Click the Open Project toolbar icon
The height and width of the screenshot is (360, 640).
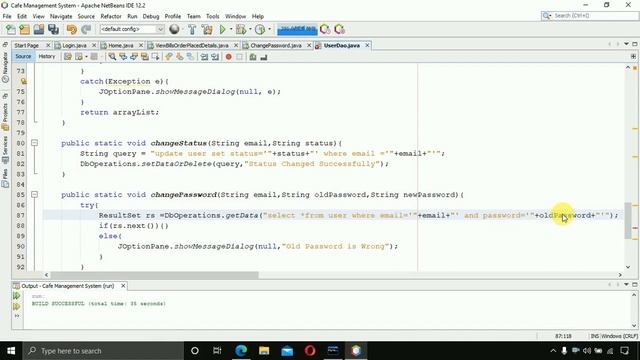(39, 29)
